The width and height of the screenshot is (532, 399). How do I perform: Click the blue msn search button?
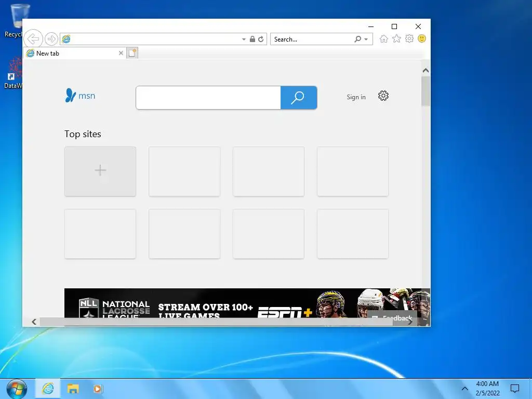click(x=299, y=98)
